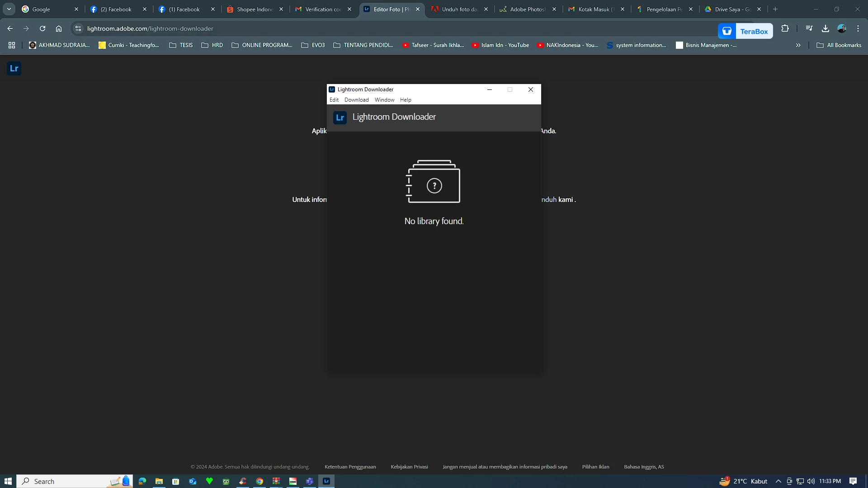Click the Kebijakan Privasi footer link
Viewport: 868px width, 488px height.
coord(409,467)
